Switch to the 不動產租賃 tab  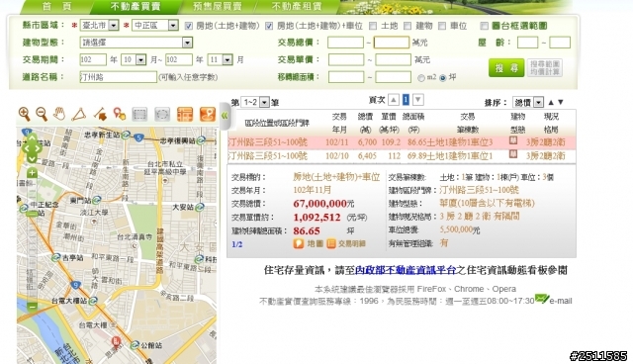pyautogui.click(x=297, y=7)
